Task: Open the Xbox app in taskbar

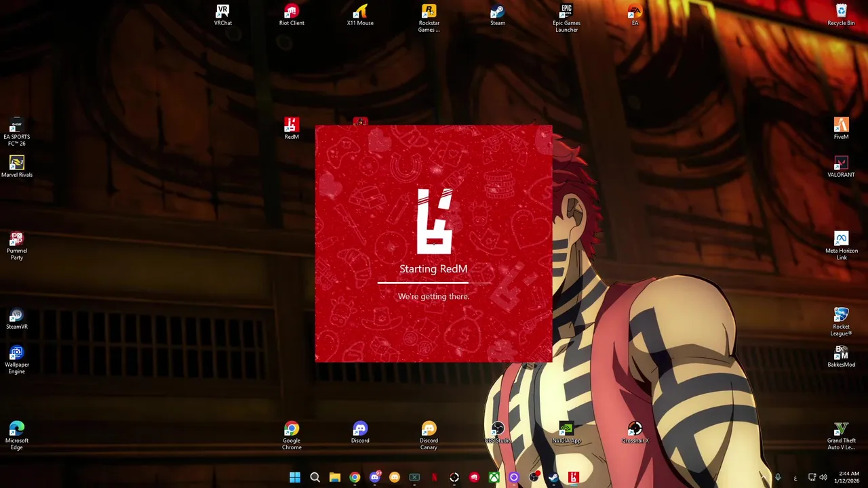Action: [494, 477]
